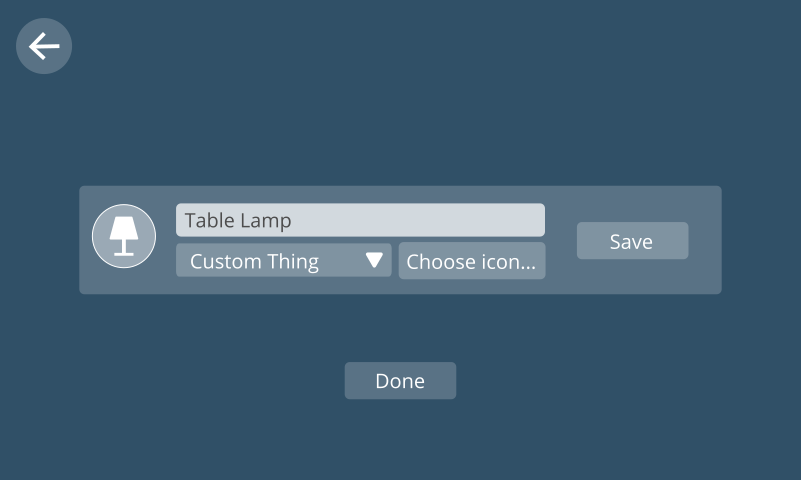Screen dimensions: 801x480
Task: Click the table lamp thing icon
Action: [124, 236]
